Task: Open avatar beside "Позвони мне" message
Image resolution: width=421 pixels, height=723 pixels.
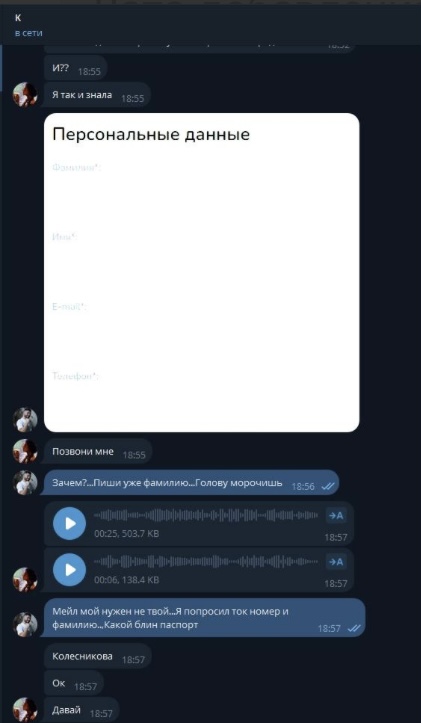Action: pos(25,451)
